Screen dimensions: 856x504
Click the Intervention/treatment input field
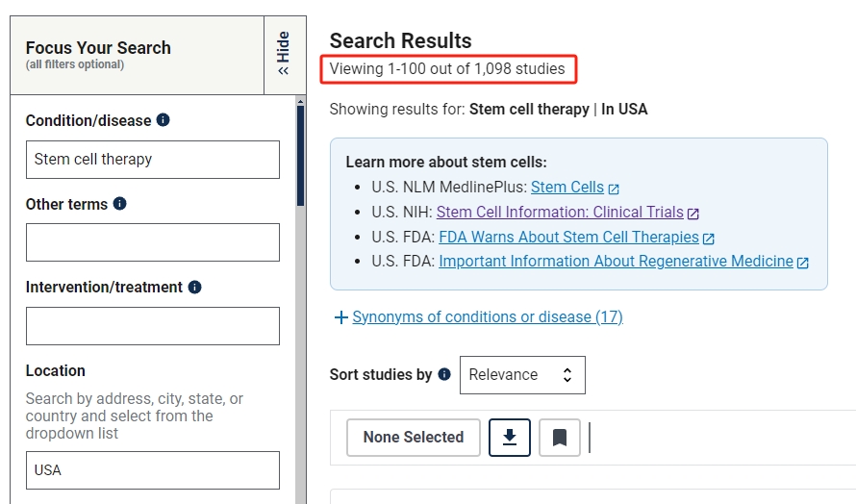click(x=152, y=326)
